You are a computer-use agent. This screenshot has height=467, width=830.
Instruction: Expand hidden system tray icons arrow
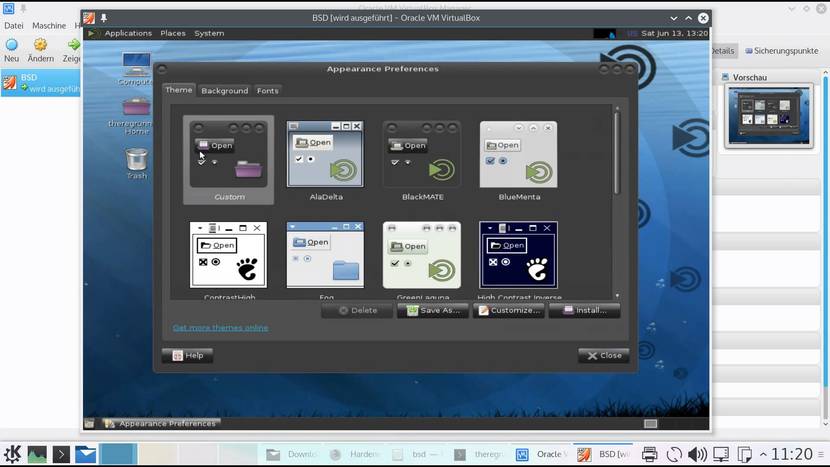pos(763,454)
